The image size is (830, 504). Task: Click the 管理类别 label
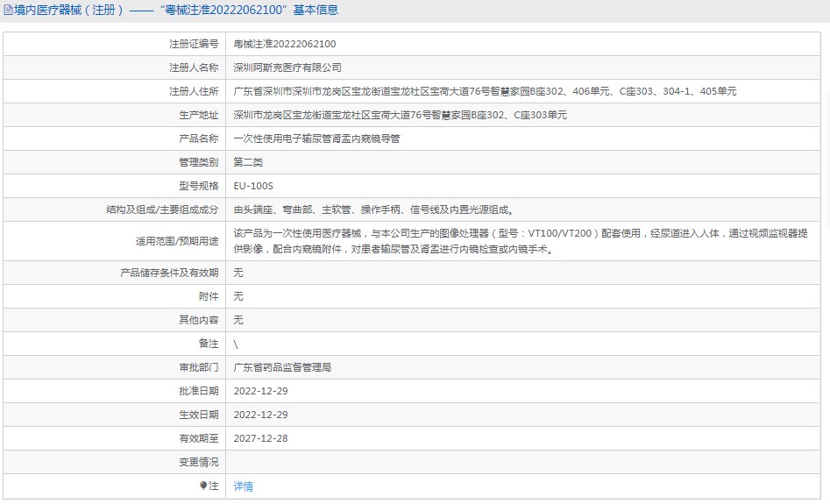click(x=198, y=162)
